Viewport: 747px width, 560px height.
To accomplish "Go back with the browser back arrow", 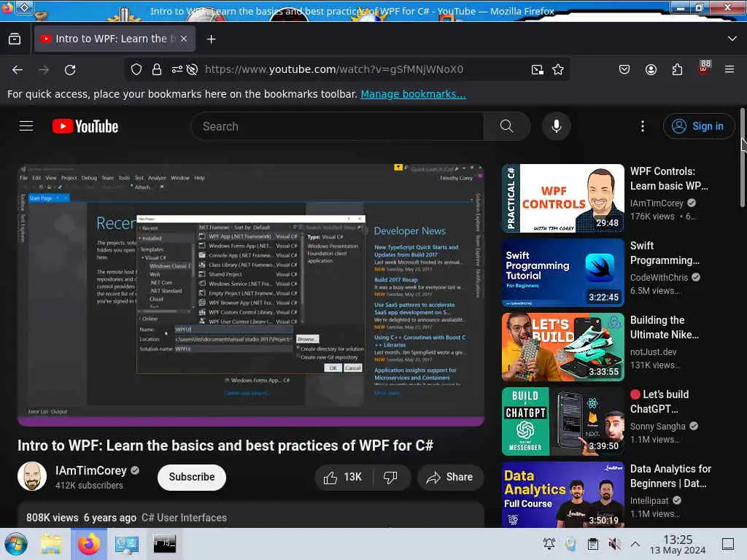I will 18,69.
